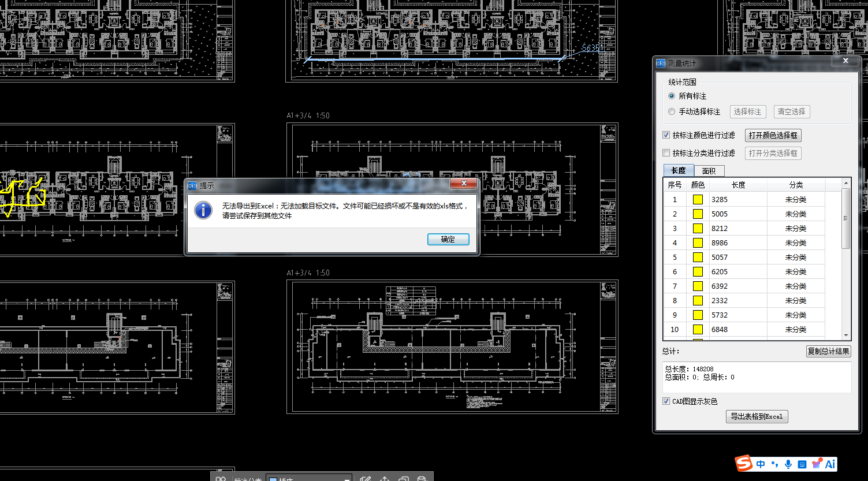
Task: Toggle the CAD图显示灰色 checkbox
Action: pyautogui.click(x=666, y=401)
